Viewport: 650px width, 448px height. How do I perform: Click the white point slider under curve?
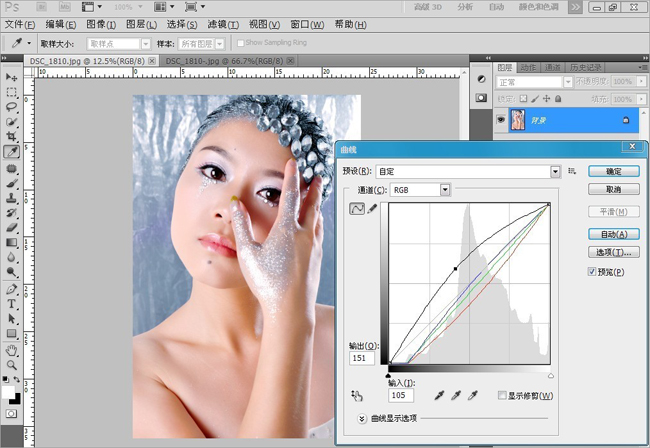point(551,376)
